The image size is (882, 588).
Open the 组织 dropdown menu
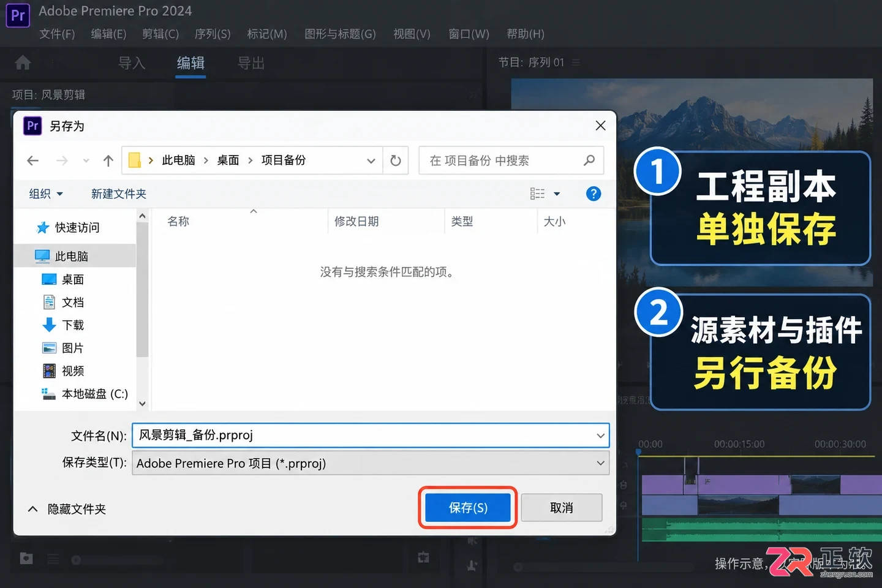[x=46, y=194]
